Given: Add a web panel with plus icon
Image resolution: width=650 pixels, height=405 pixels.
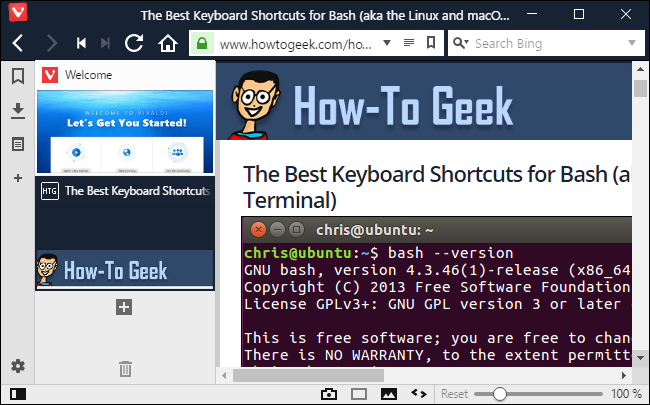Looking at the screenshot, I should coord(18,178).
